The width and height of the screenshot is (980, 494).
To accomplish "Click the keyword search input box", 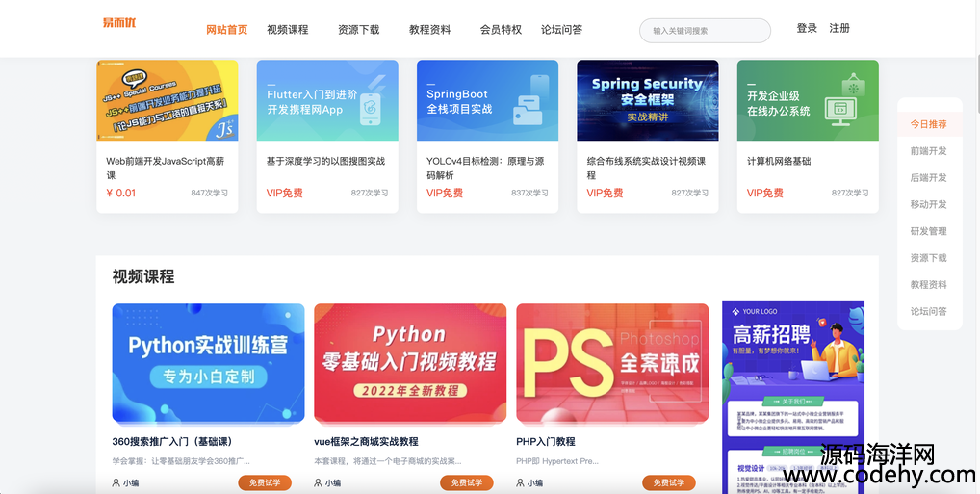I will [705, 31].
